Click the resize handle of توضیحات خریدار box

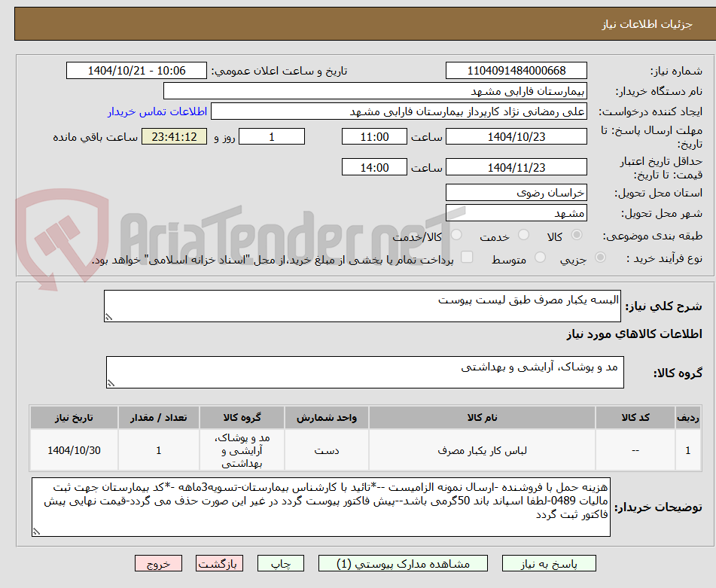point(36,532)
